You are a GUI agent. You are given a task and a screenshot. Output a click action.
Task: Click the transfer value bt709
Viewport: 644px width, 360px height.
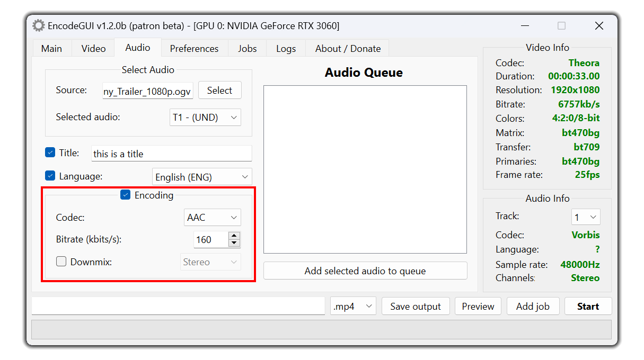click(x=587, y=147)
